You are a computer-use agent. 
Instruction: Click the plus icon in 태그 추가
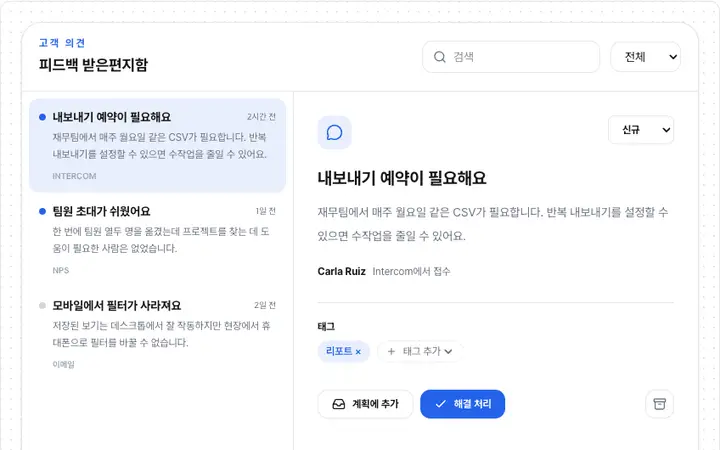point(391,352)
